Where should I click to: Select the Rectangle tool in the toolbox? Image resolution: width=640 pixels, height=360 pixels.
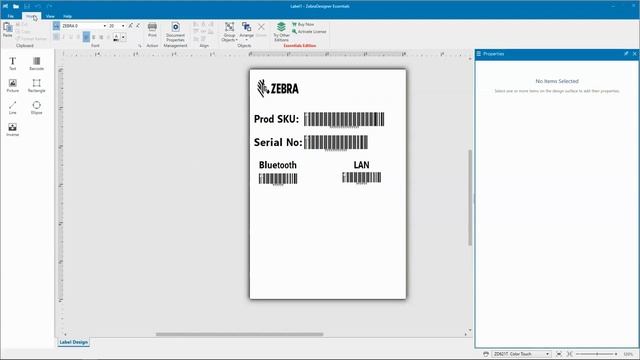click(36, 85)
